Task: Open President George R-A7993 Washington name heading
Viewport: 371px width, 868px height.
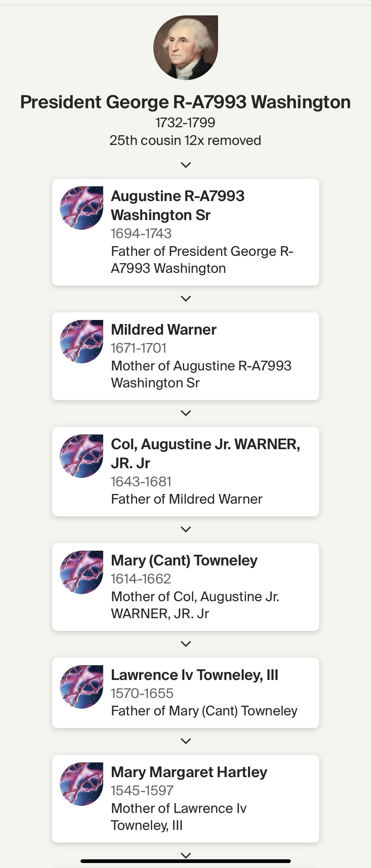Action: (x=185, y=102)
